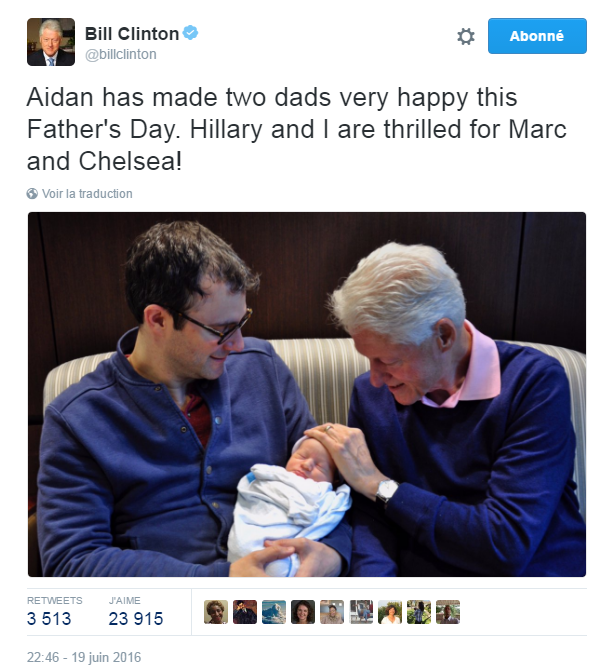The width and height of the screenshot is (610, 670).
Task: Click the globe translation icon
Action: 33,194
